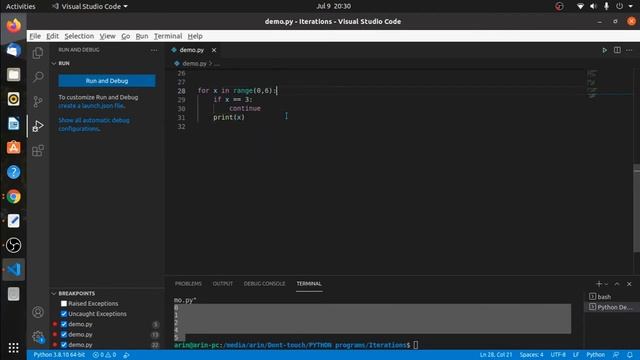
Task: Close the demo.py editor tab
Action: pos(214,50)
